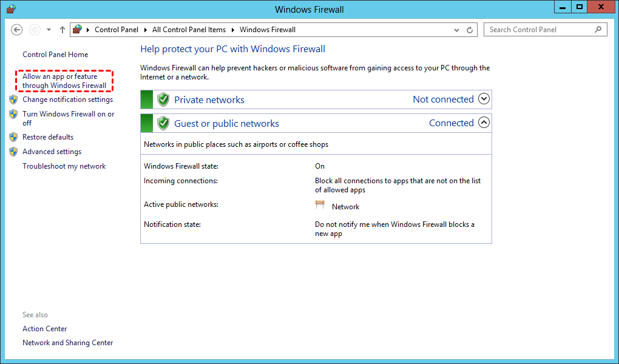The width and height of the screenshot is (619, 364).
Task: Click shield icon beside Advanced settings
Action: click(x=13, y=152)
